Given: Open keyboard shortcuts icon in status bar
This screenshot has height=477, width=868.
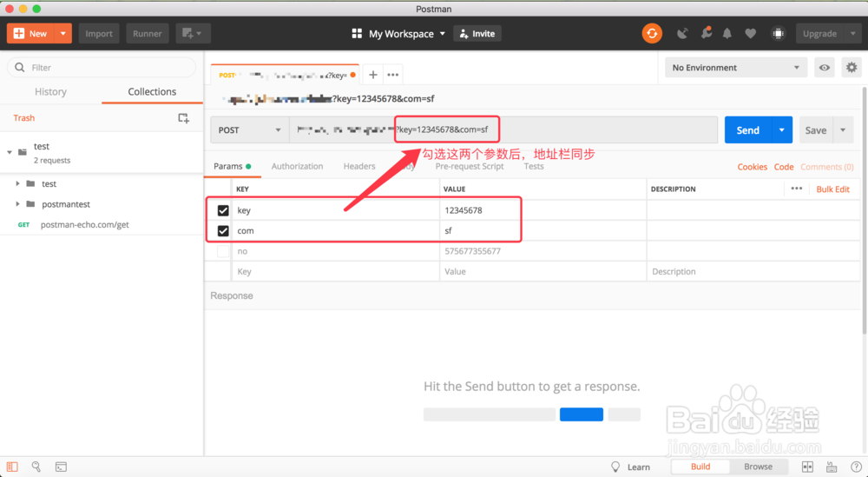Looking at the screenshot, I should pos(832,467).
